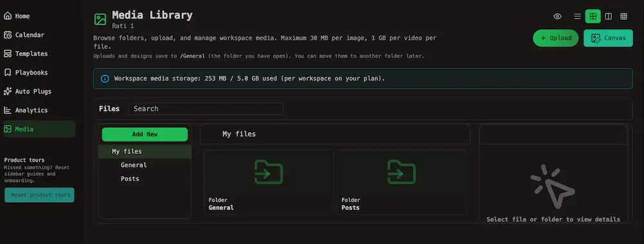Click the Rati 1 workspace name

(x=123, y=26)
